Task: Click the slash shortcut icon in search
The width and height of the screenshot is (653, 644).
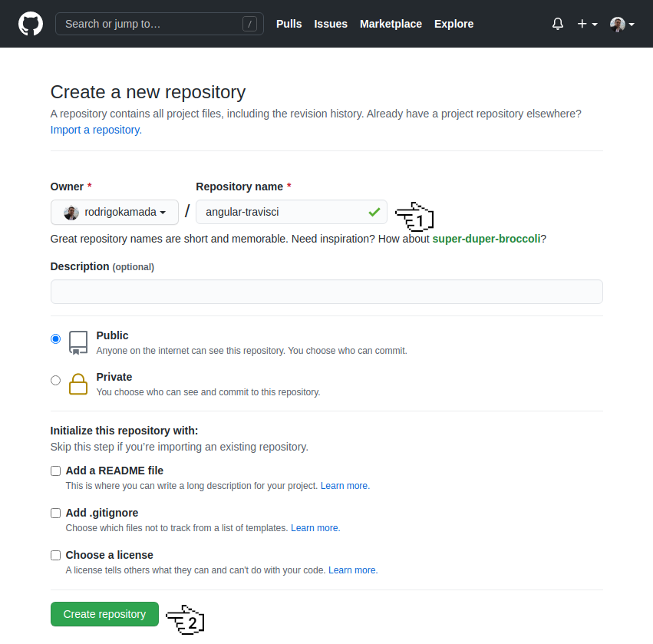Action: click(x=249, y=24)
